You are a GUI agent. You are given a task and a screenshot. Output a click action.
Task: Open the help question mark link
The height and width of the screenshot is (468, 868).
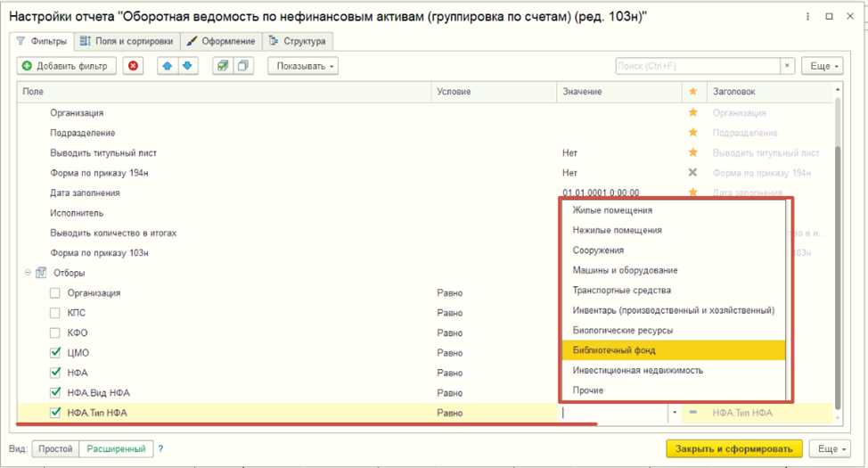tap(160, 448)
